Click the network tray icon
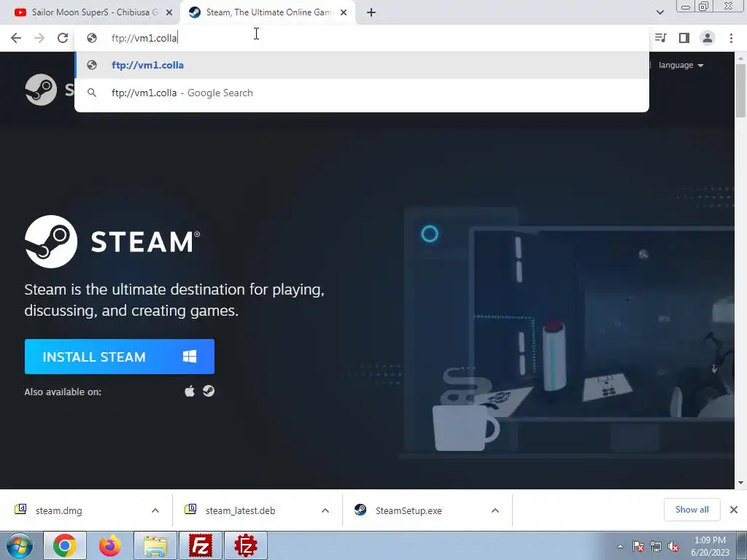This screenshot has height=560, width=747. pos(656,547)
